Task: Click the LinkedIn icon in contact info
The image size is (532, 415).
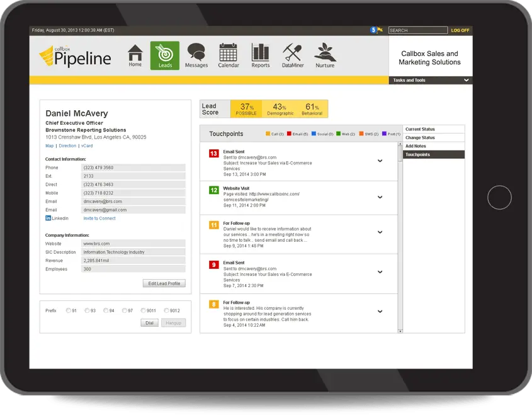Action: (48, 218)
